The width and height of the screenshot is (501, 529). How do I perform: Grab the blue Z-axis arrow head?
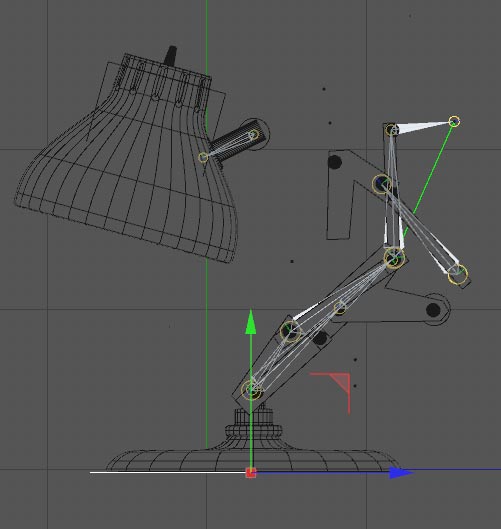(x=401, y=472)
